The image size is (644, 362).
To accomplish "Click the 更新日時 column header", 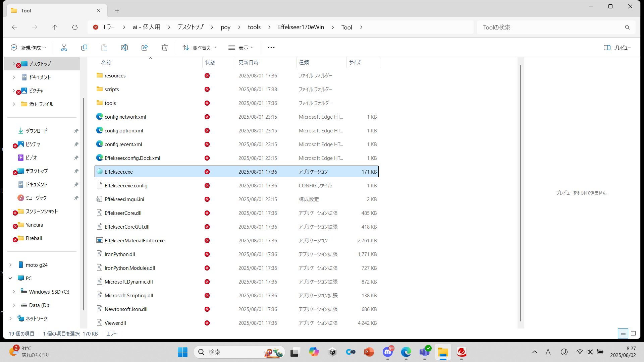I will pyautogui.click(x=249, y=62).
